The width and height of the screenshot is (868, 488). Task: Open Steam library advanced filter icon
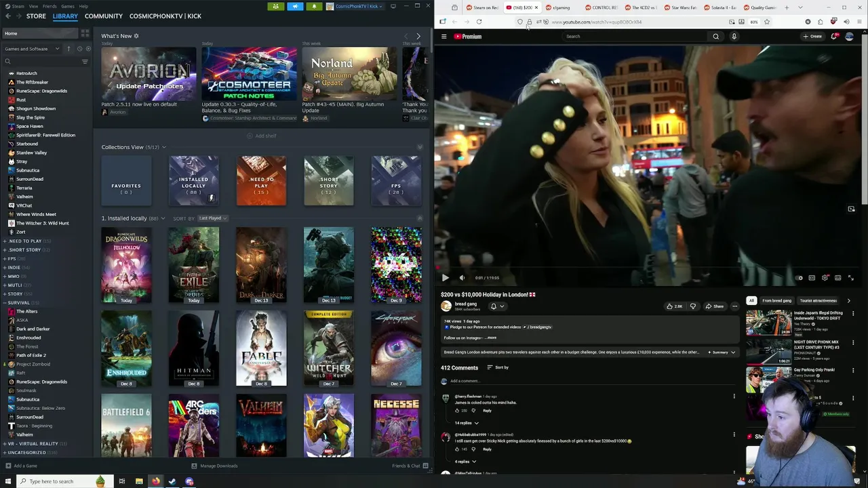pyautogui.click(x=85, y=62)
